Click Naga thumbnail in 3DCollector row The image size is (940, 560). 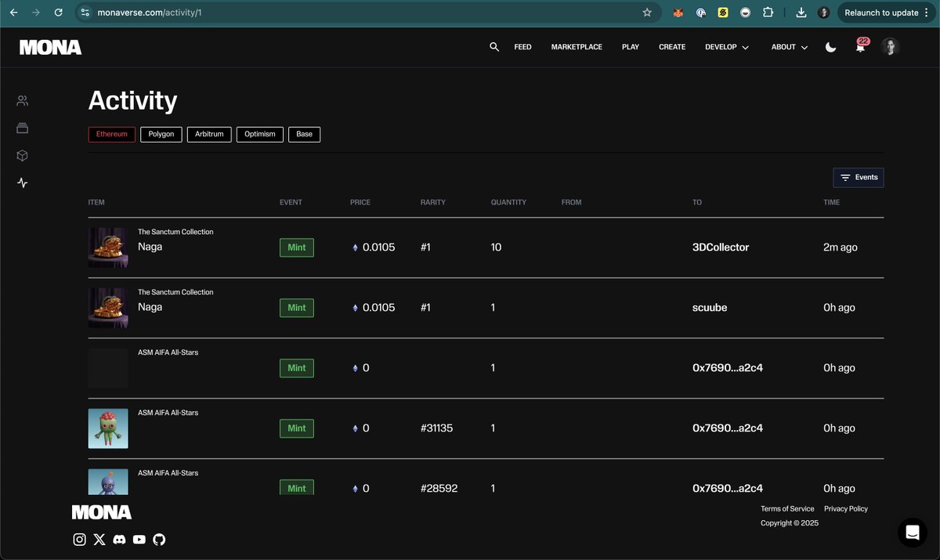(108, 247)
